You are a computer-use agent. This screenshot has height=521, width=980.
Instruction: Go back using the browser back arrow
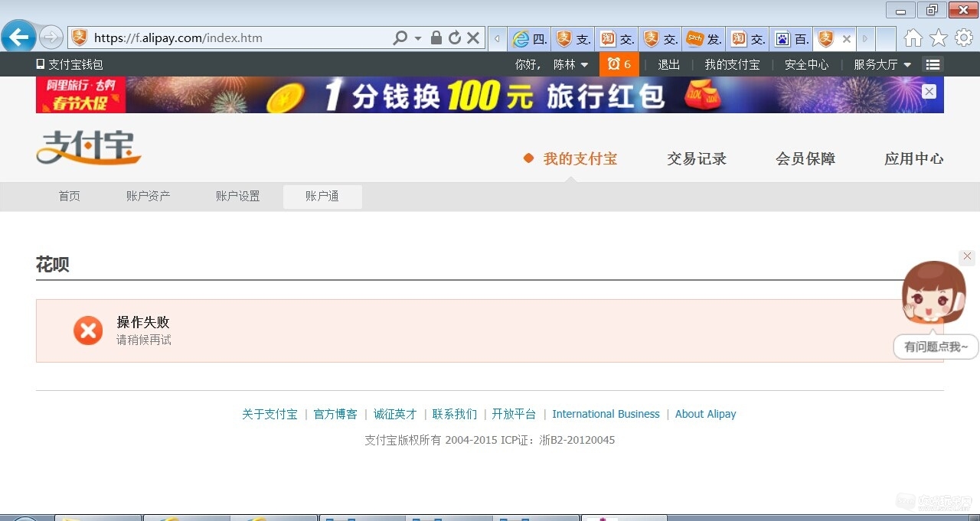[x=18, y=37]
